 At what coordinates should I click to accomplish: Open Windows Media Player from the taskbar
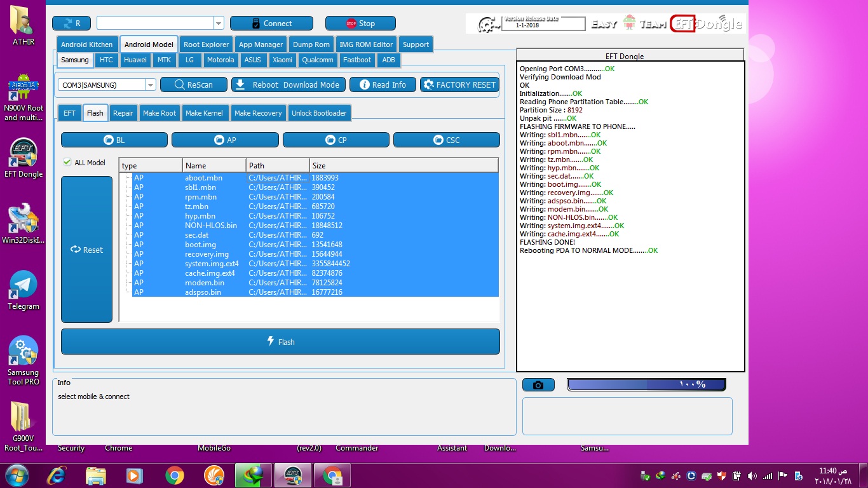coord(134,475)
